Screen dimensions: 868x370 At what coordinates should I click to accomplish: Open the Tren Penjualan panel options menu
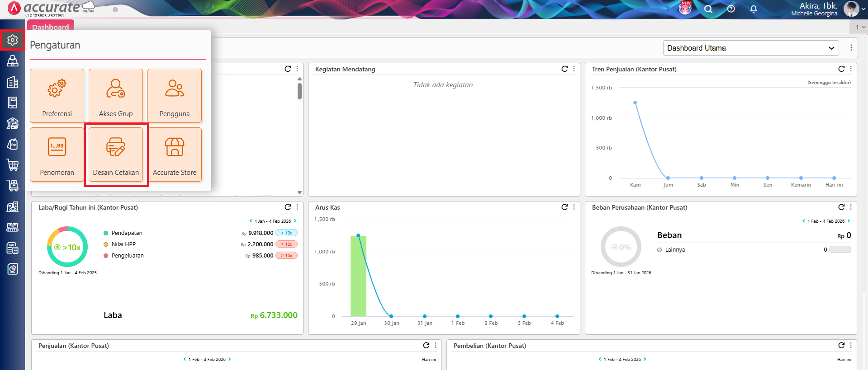click(x=851, y=69)
